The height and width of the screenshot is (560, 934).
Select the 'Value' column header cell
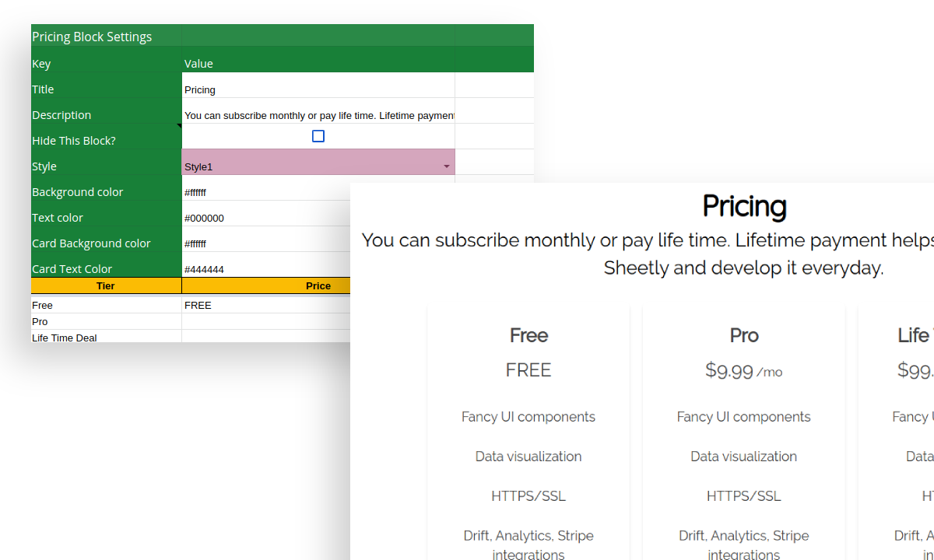click(318, 60)
